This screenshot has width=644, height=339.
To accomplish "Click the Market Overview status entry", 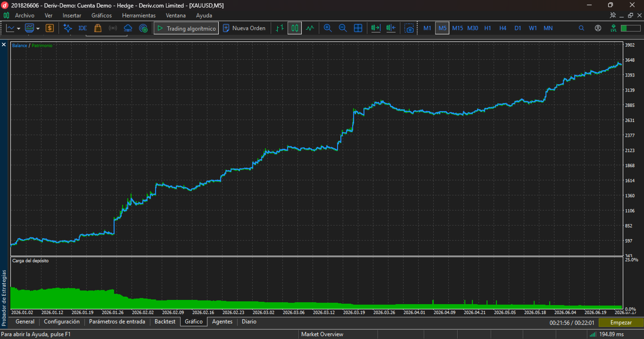I will point(322,334).
